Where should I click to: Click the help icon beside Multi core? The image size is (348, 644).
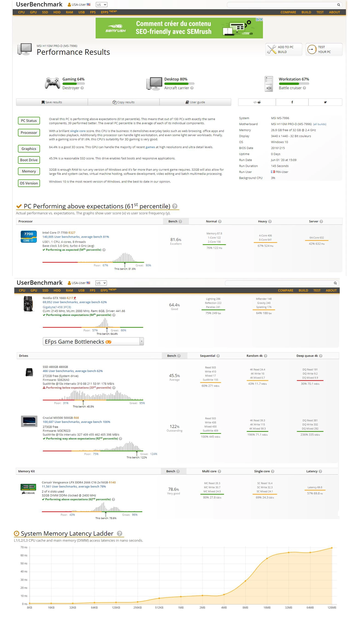click(x=219, y=471)
